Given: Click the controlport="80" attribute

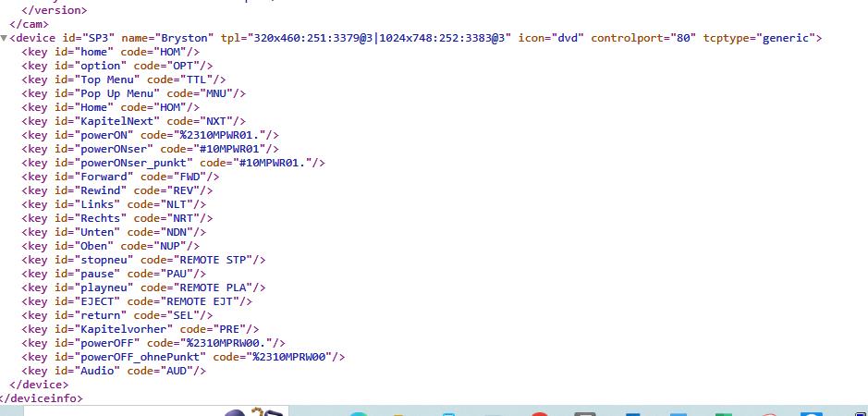Looking at the screenshot, I should [643, 38].
